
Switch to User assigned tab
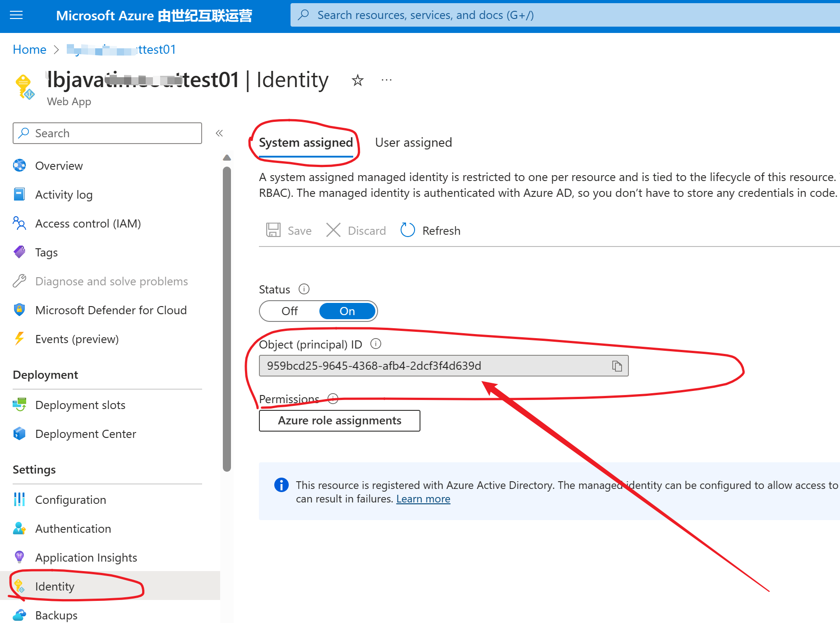pos(413,143)
